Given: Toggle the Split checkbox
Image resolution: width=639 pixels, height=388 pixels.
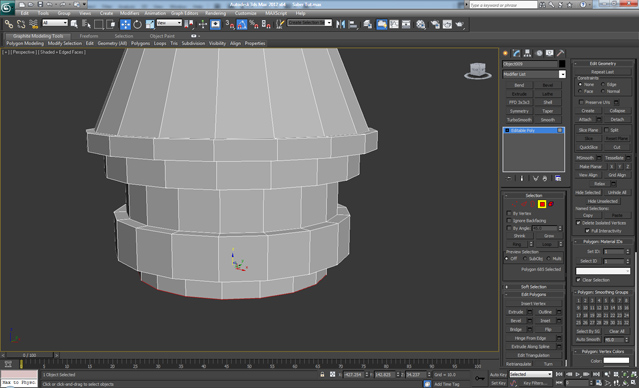Looking at the screenshot, I should pos(606,130).
